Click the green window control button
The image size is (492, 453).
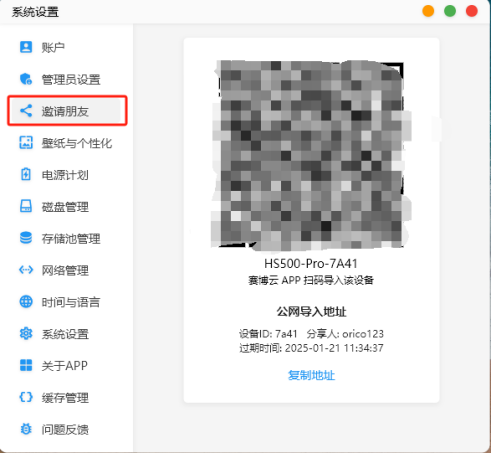(x=450, y=11)
